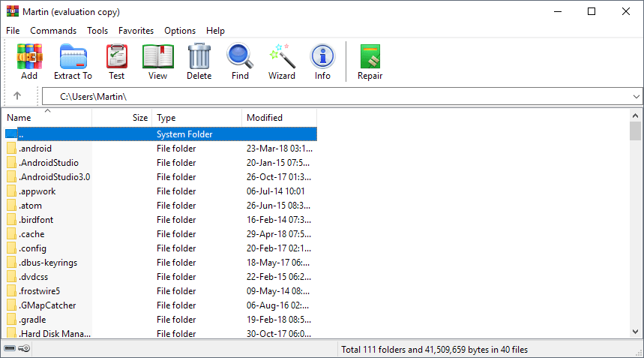Click the Repair archive icon
This screenshot has height=358, width=644.
(370, 56)
